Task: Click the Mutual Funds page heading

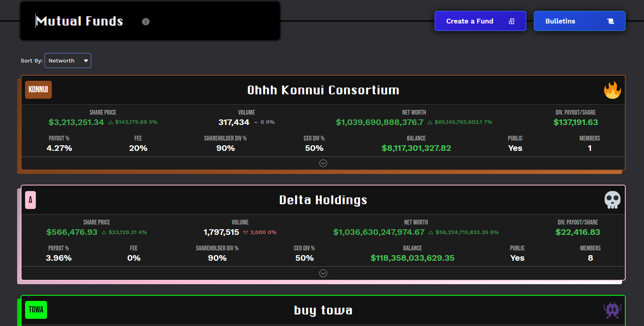Action: tap(80, 21)
